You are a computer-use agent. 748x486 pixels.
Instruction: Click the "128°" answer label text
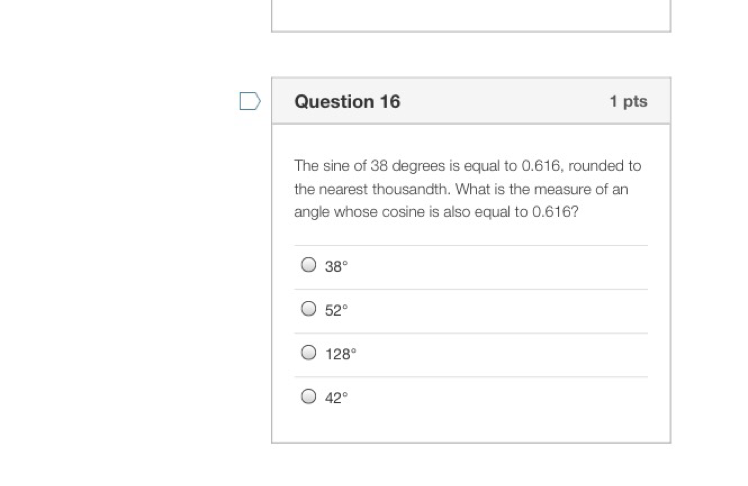click(340, 354)
